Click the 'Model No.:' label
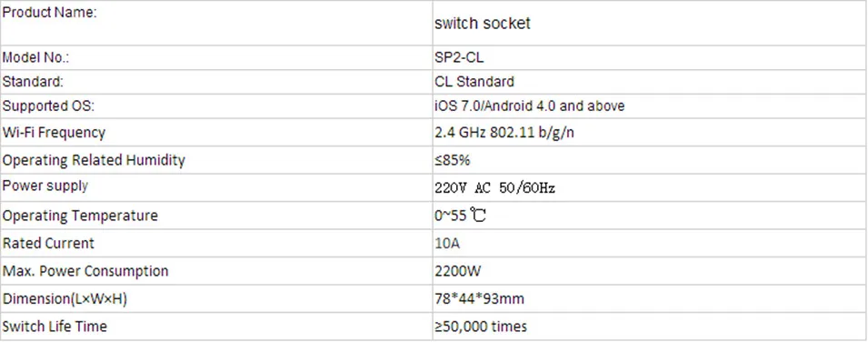 click(36, 57)
